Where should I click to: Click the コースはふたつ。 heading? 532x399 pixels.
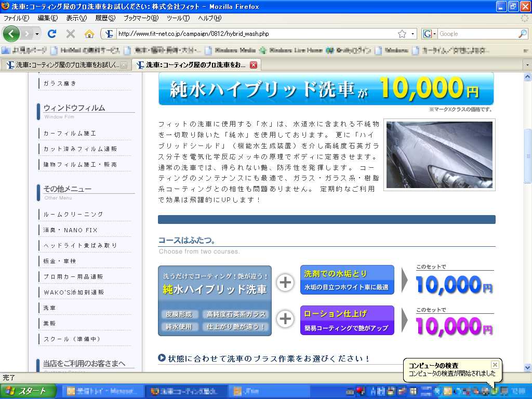pyautogui.click(x=187, y=240)
